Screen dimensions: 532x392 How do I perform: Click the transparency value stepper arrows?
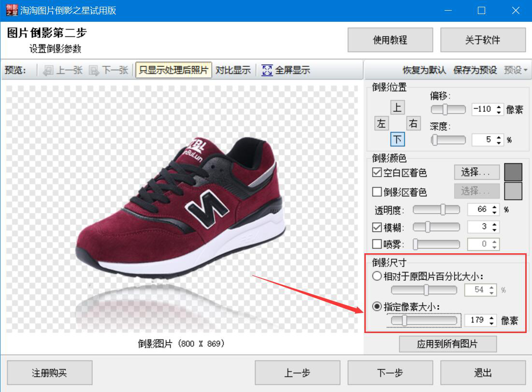tap(494, 210)
